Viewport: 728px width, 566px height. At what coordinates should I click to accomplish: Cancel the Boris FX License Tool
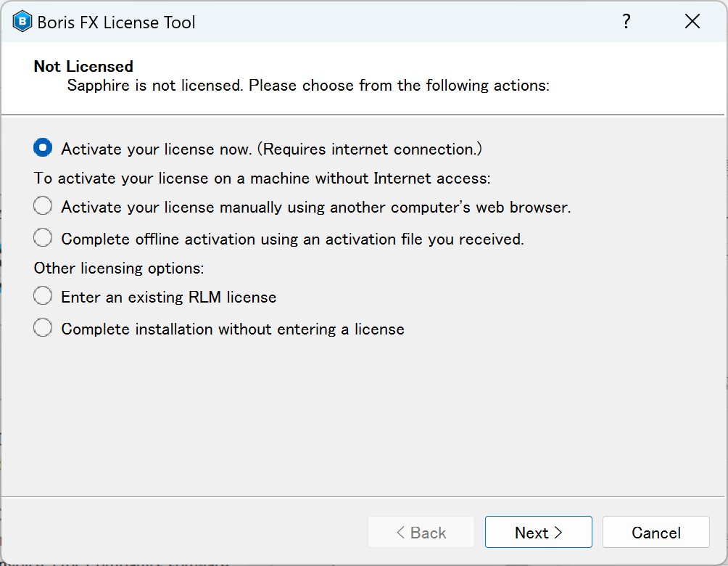pos(656,532)
